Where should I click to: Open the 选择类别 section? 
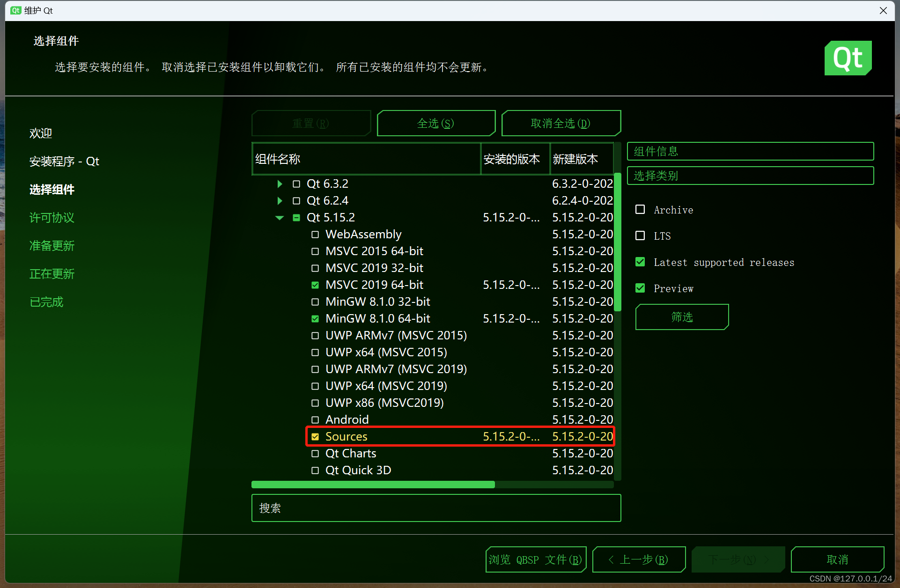pos(750,176)
